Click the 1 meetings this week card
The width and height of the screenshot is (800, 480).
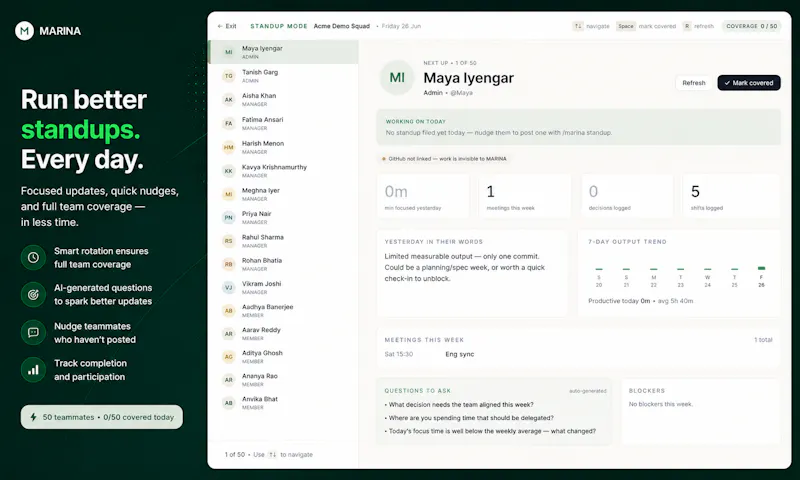click(524, 196)
